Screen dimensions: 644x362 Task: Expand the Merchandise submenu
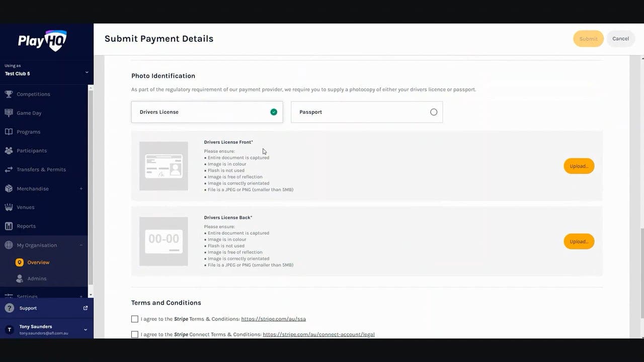[x=81, y=189]
